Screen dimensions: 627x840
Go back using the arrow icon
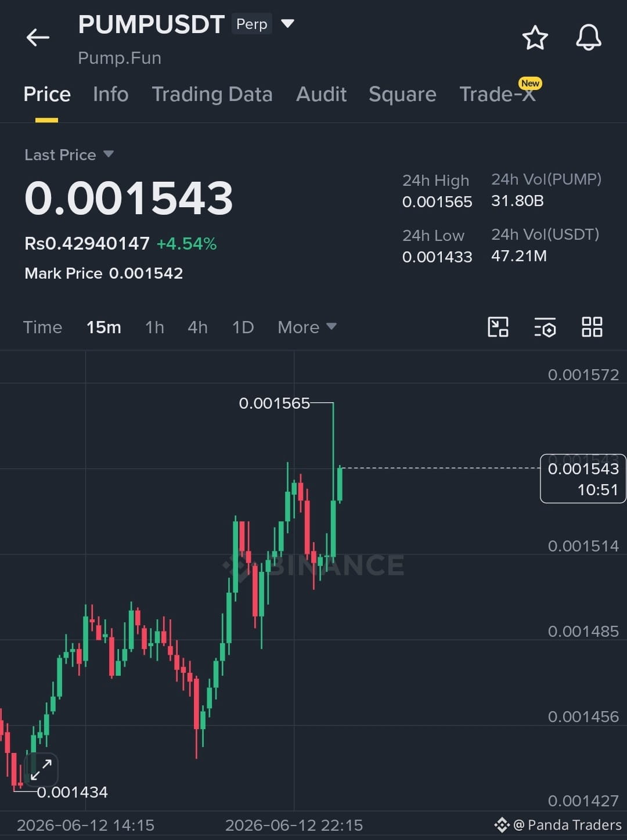tap(38, 38)
